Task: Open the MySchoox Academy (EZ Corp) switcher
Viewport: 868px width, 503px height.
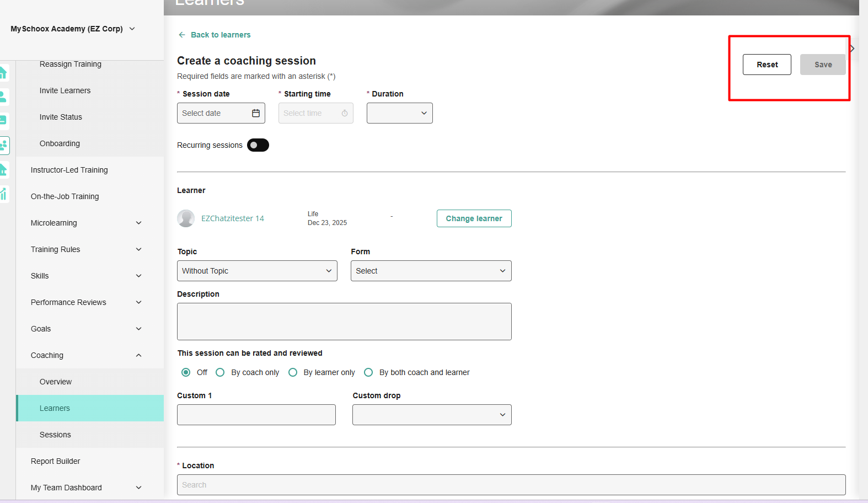Action: click(73, 29)
